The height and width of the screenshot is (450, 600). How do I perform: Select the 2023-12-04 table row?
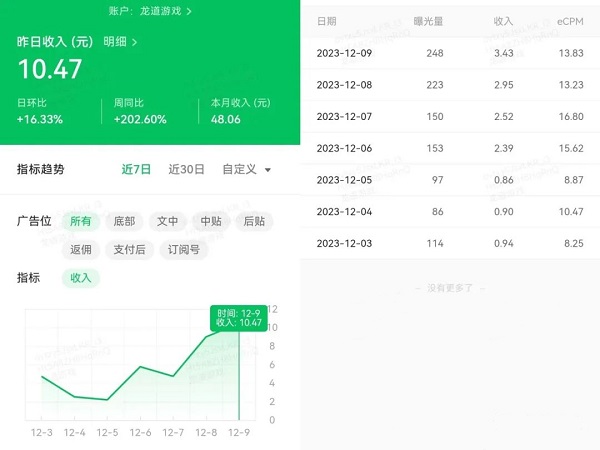click(x=450, y=211)
